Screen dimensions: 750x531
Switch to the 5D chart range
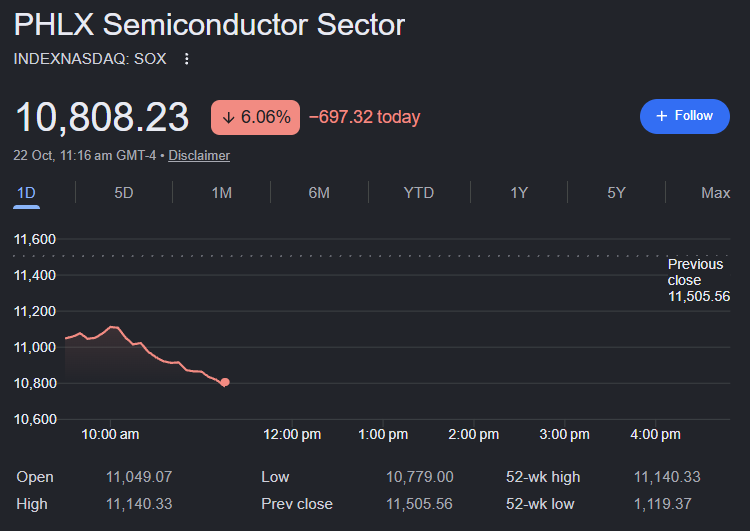tap(123, 193)
